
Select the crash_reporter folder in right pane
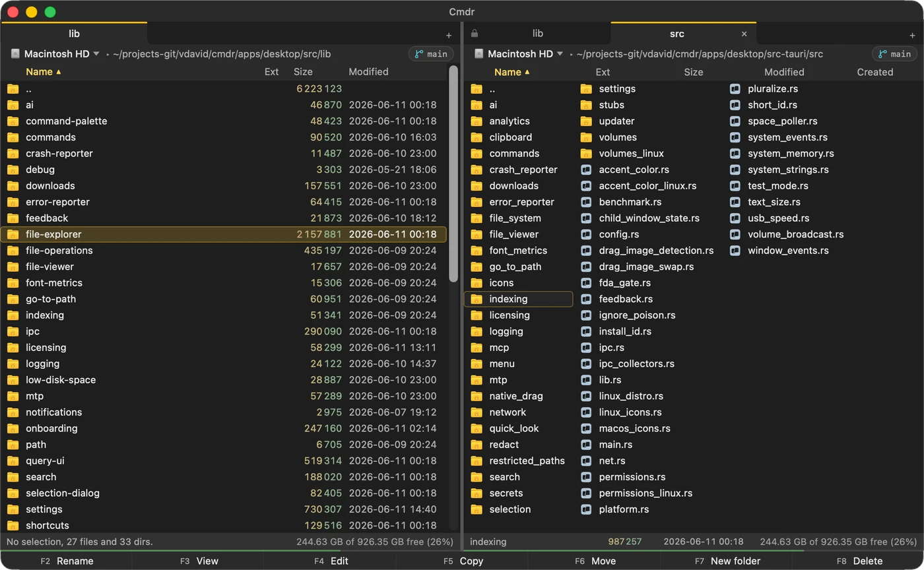coord(519,170)
